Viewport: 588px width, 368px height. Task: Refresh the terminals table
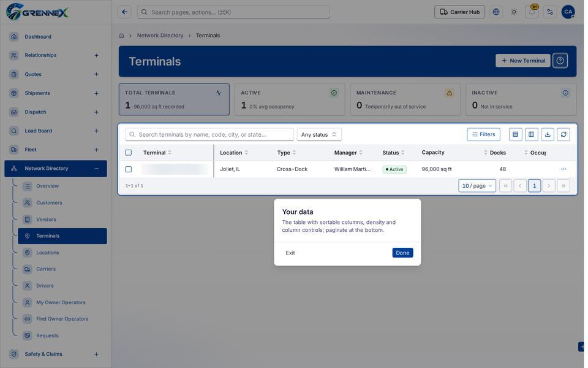[563, 134]
